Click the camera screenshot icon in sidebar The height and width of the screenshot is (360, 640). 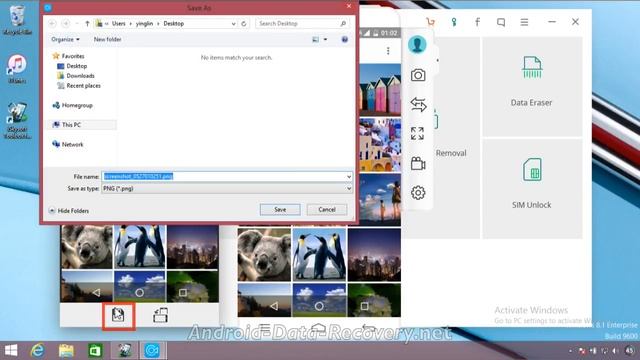(x=418, y=75)
